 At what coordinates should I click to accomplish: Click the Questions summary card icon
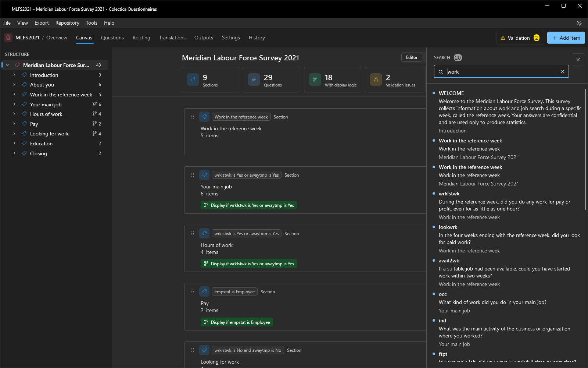[254, 79]
